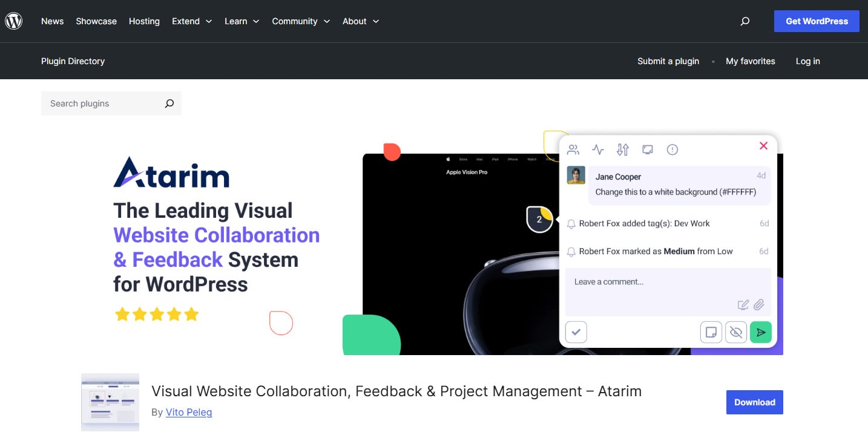
Task: Toggle the crossed-out eye visibility icon
Action: point(736,332)
